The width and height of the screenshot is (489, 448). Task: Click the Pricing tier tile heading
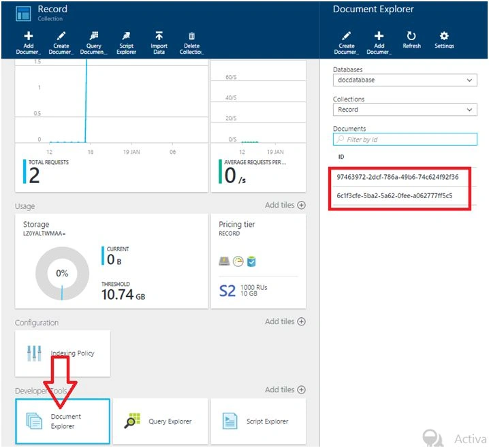(237, 225)
